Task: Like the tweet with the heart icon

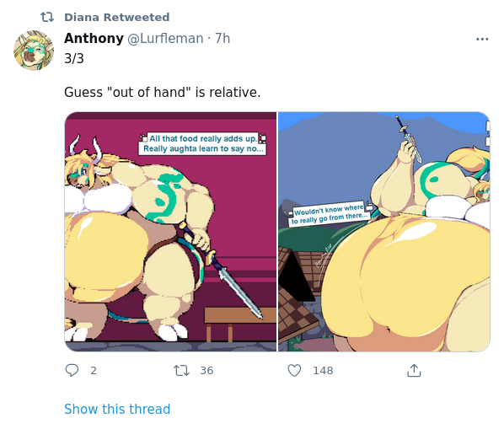Action: click(x=294, y=370)
